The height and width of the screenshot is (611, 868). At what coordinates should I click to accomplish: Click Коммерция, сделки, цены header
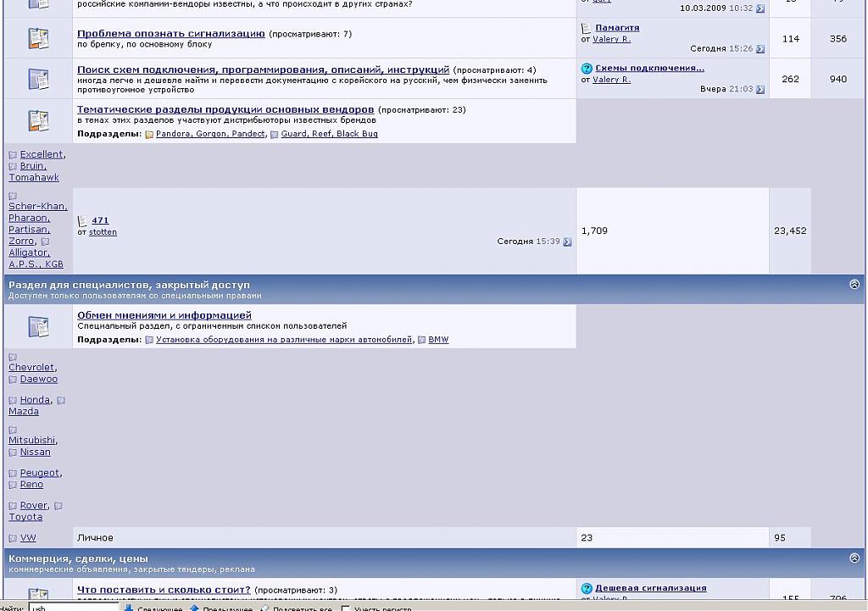pos(78,558)
